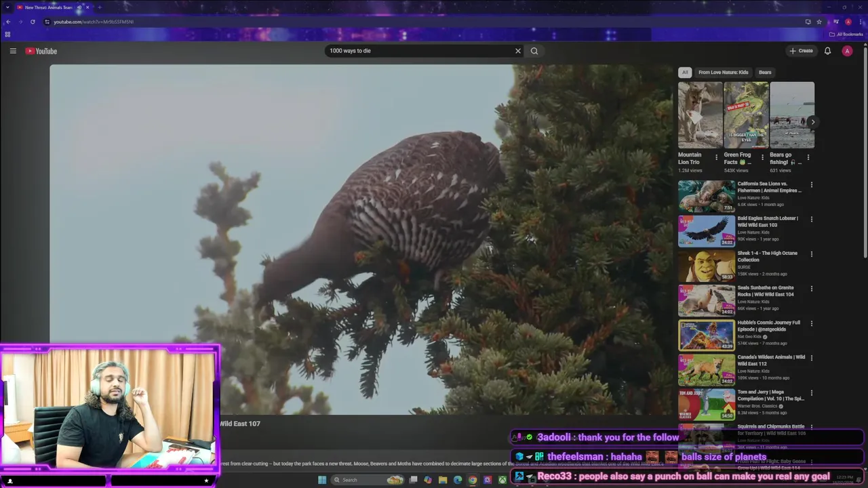Open more options for Bald Eagles video

pos(811,219)
